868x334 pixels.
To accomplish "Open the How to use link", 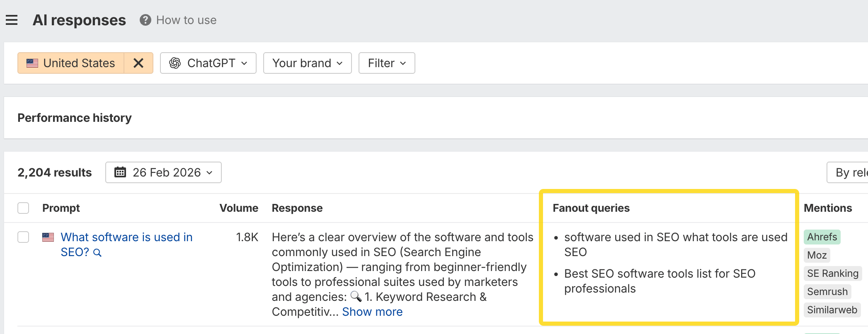I will click(186, 20).
